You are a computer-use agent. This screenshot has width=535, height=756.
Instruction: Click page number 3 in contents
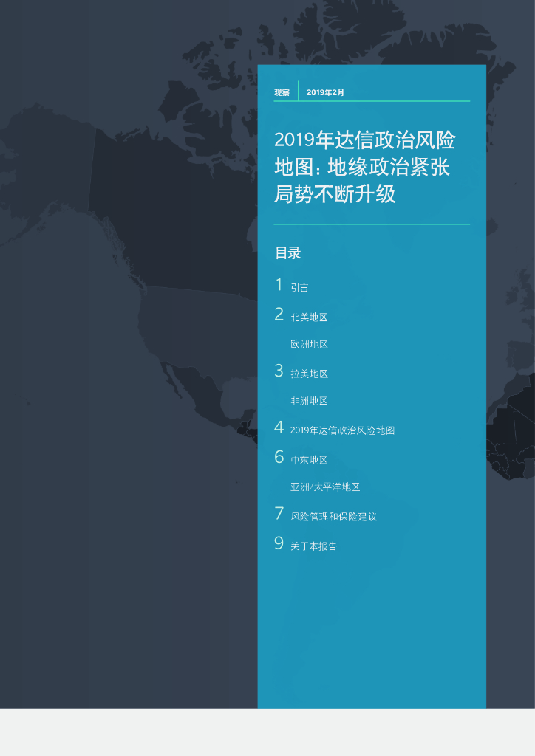pyautogui.click(x=279, y=371)
